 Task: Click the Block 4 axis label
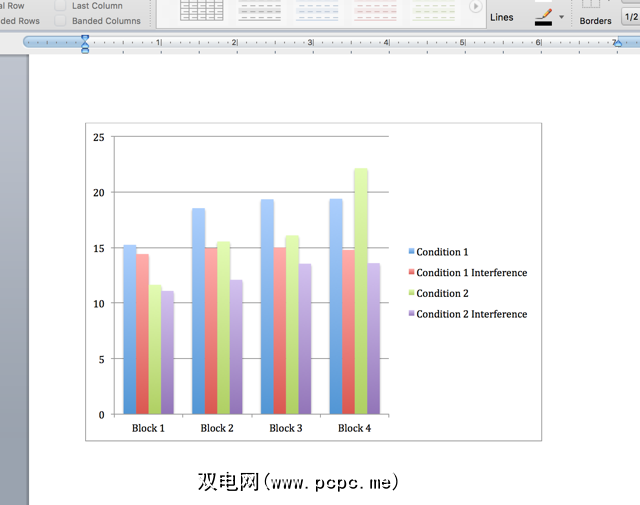tap(354, 428)
